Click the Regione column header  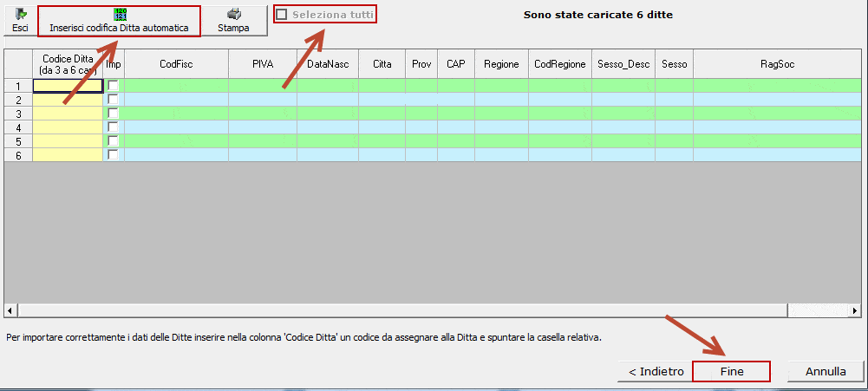coord(501,64)
